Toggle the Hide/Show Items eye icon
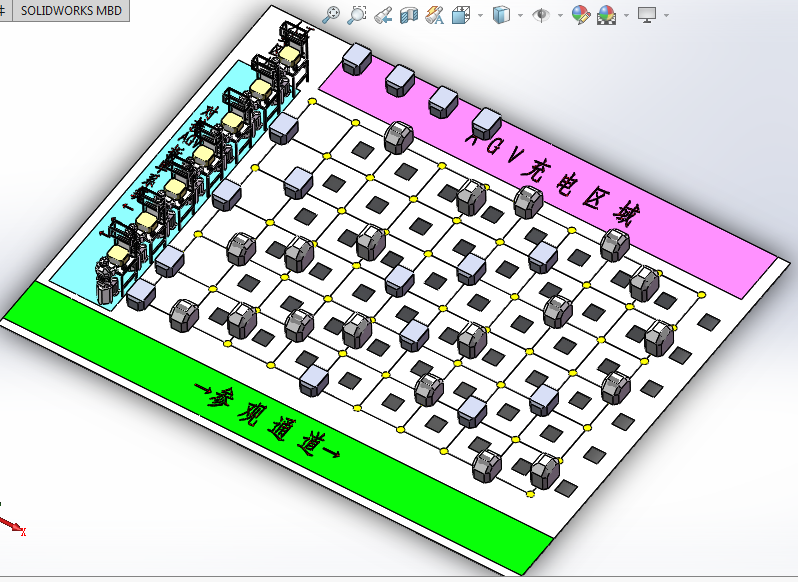798x582 pixels. pos(541,15)
